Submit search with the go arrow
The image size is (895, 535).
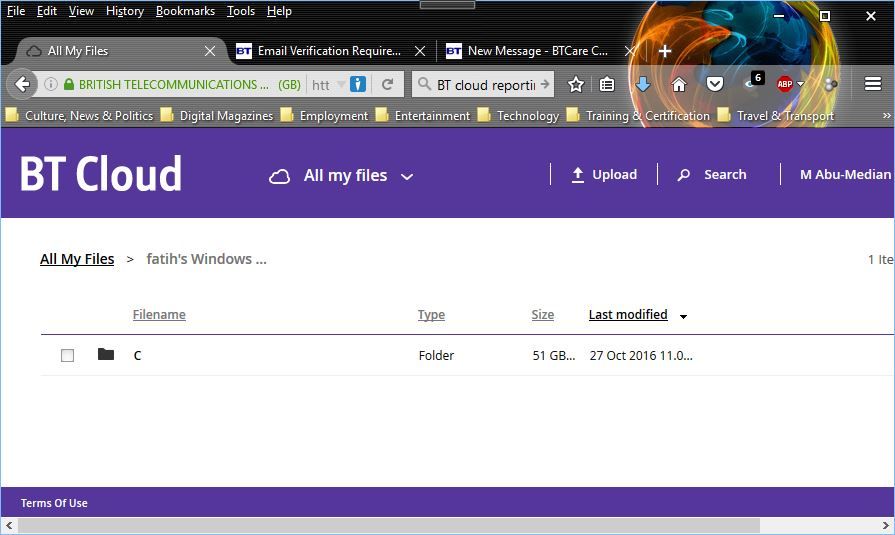(545, 85)
